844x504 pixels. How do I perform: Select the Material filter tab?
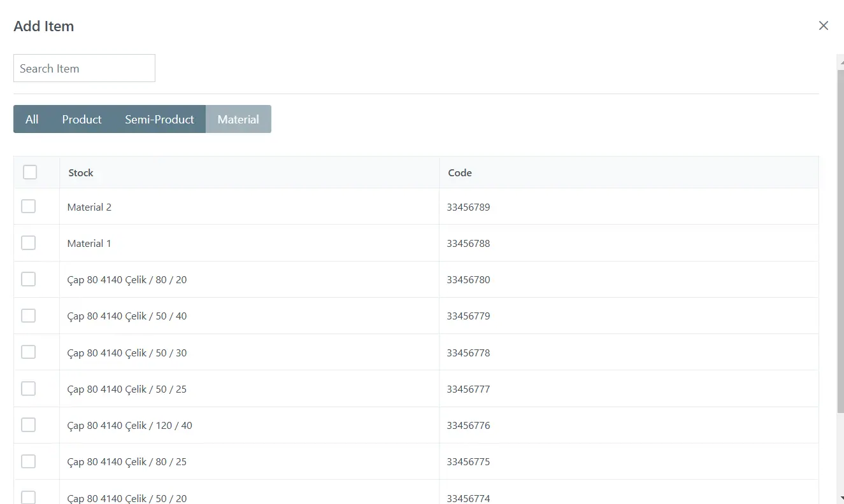[x=238, y=119]
